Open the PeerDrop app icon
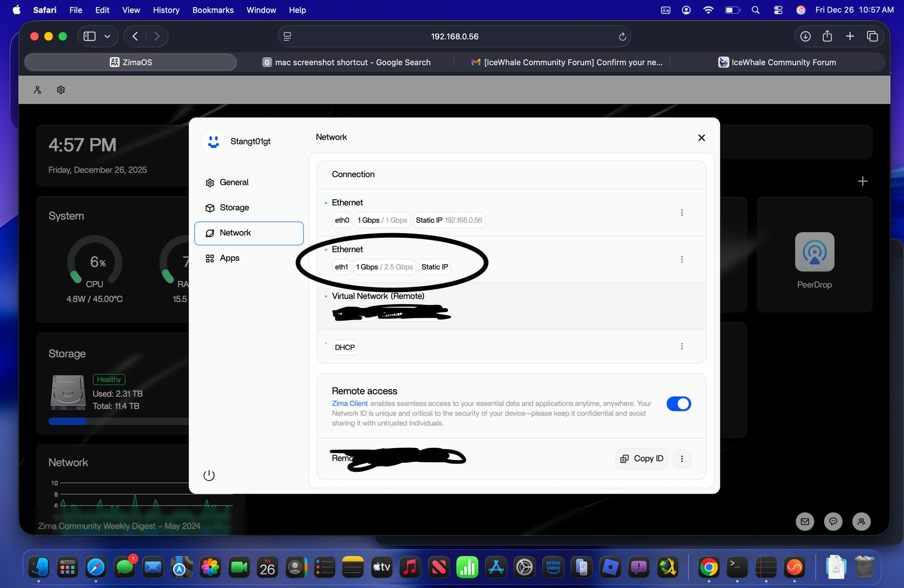This screenshot has width=904, height=588. point(814,252)
